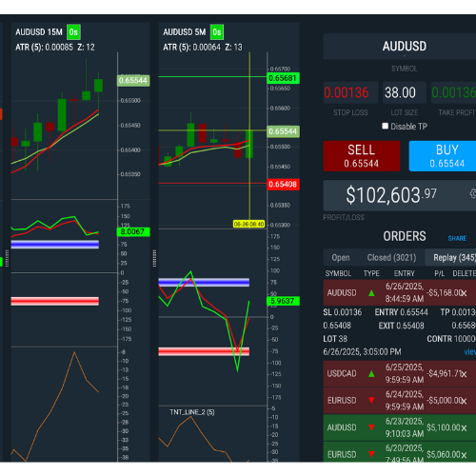Click the TNT_LINE_2 (5) indicator label
Screen dimensions: 476x476
pos(192,412)
